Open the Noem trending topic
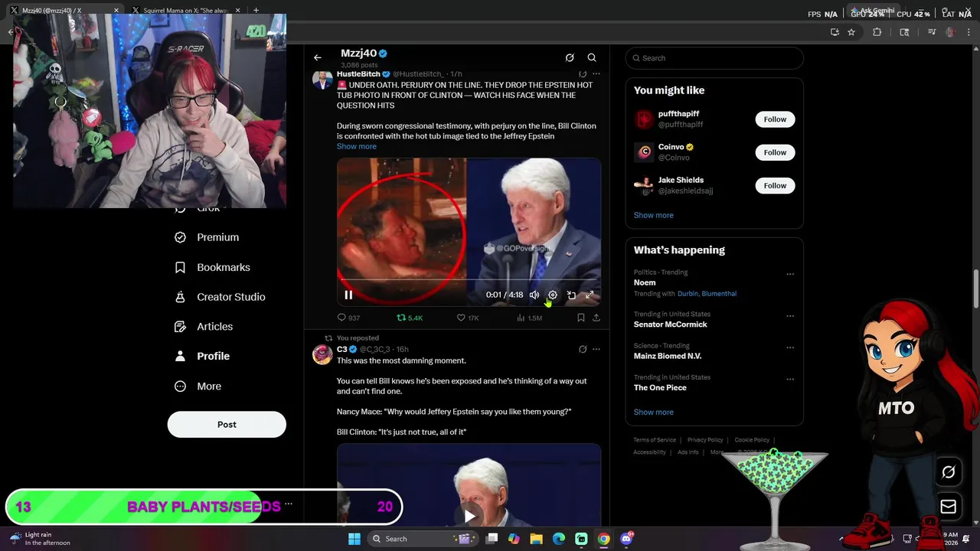 [x=645, y=282]
